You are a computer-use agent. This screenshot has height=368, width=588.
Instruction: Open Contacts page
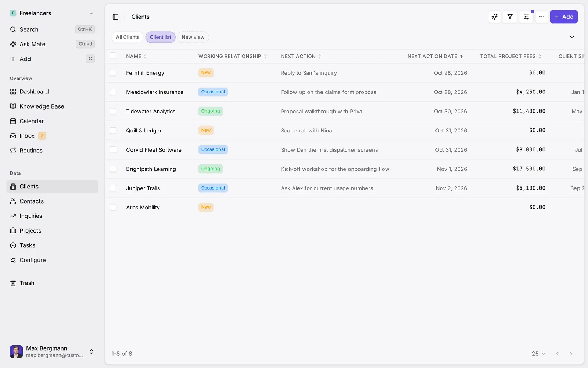tap(52, 201)
